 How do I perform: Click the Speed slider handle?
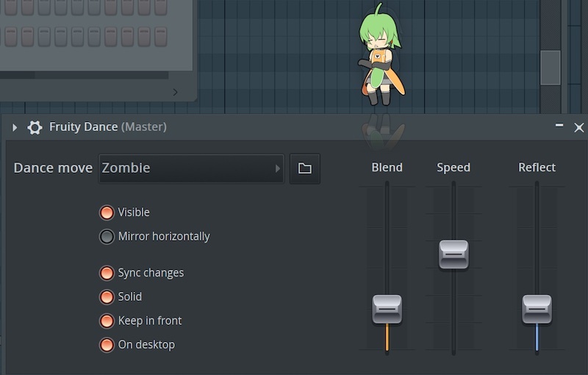[453, 254]
